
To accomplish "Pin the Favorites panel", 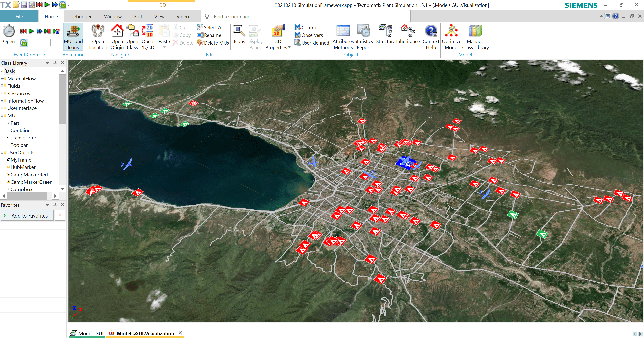I will click(x=55, y=205).
